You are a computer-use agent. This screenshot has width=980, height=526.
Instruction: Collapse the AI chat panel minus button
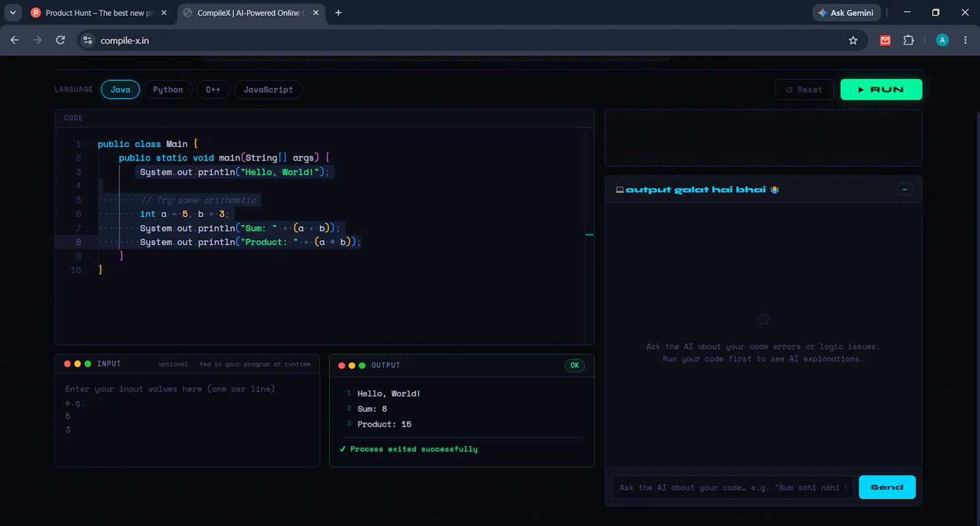tap(905, 189)
